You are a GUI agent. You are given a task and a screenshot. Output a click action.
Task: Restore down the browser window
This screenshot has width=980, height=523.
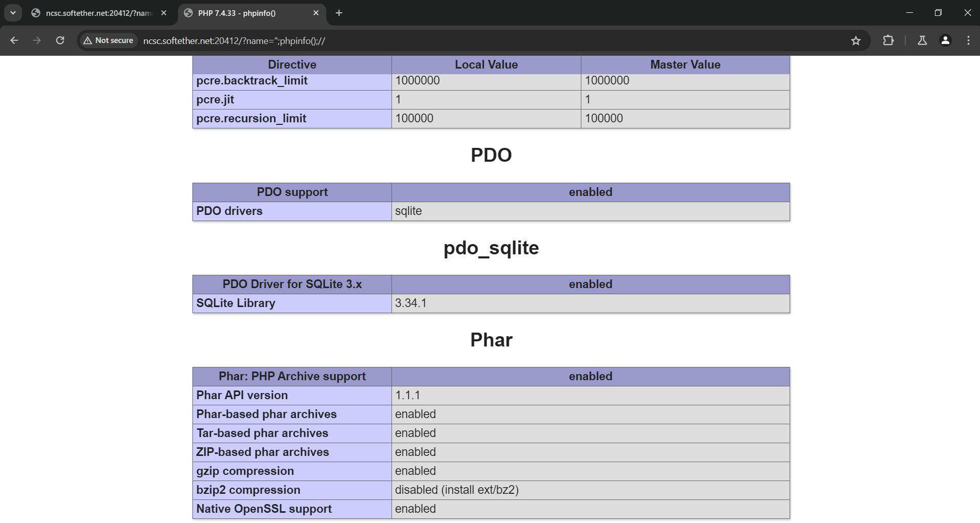[x=938, y=13]
